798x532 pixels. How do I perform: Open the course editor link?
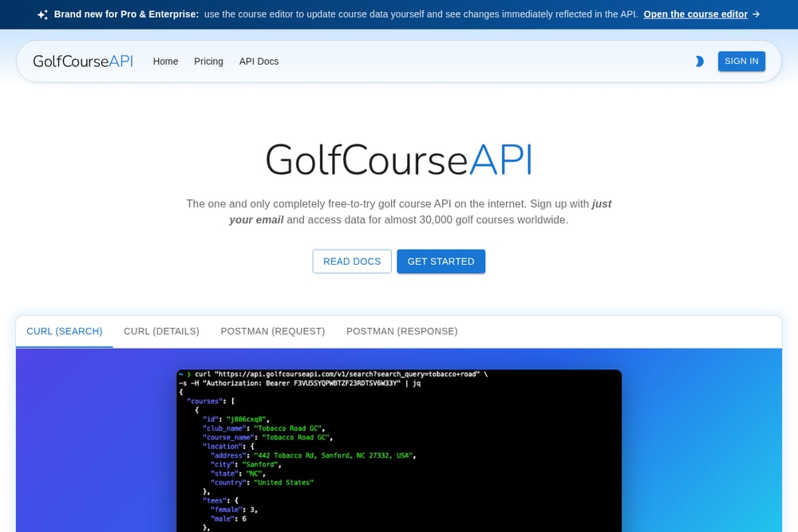695,14
